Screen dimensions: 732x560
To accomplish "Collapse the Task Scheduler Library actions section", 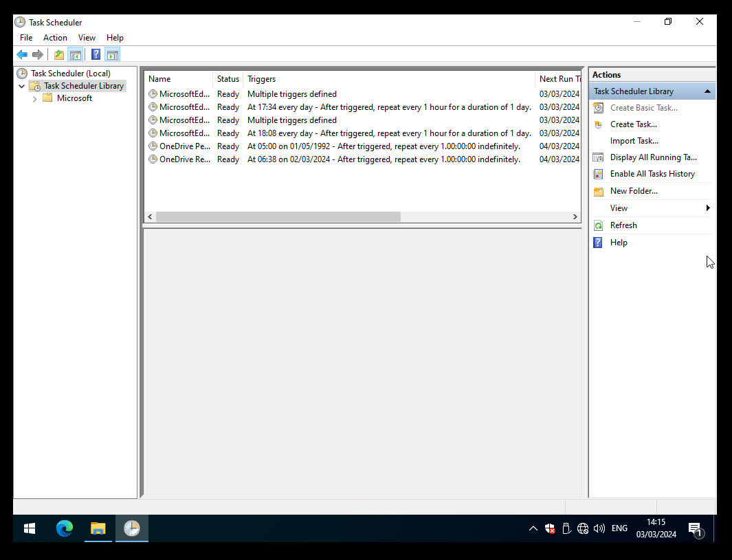I will tap(707, 91).
